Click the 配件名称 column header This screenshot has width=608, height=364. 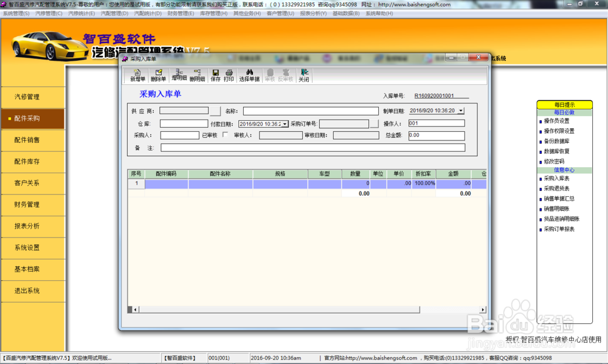(x=220, y=174)
